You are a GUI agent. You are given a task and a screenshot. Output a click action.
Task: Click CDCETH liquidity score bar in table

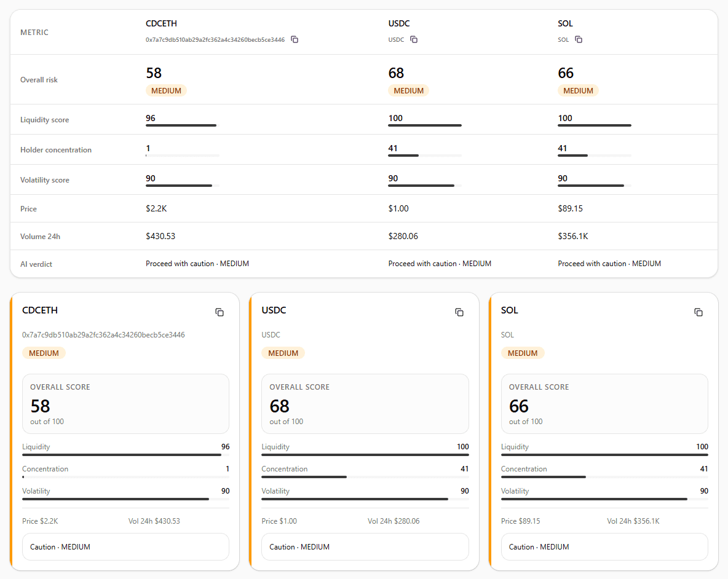[x=183, y=125]
